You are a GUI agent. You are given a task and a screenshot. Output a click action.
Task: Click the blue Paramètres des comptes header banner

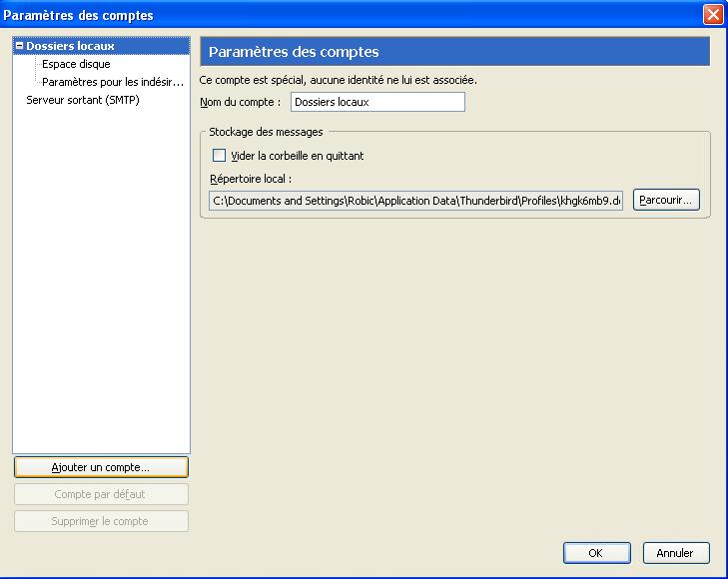coord(454,52)
